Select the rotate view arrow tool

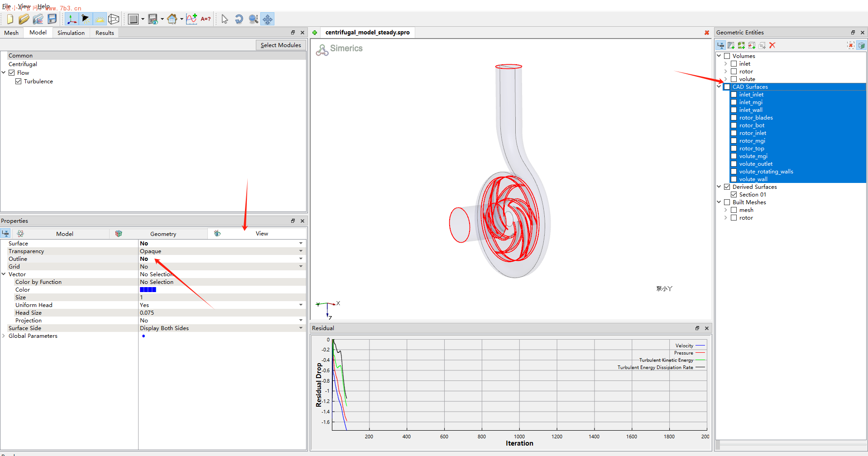239,19
